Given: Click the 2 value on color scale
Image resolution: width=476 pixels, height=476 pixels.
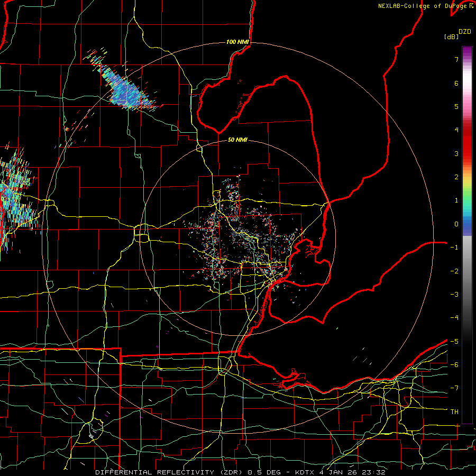Looking at the screenshot, I should (456, 177).
